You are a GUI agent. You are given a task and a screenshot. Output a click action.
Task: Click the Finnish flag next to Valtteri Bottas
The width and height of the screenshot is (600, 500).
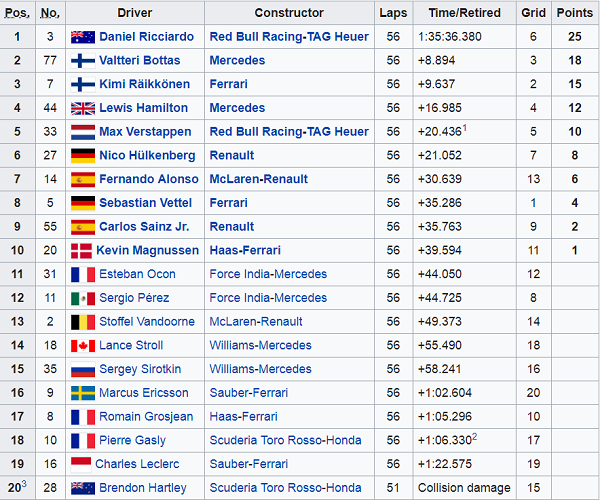click(83, 60)
